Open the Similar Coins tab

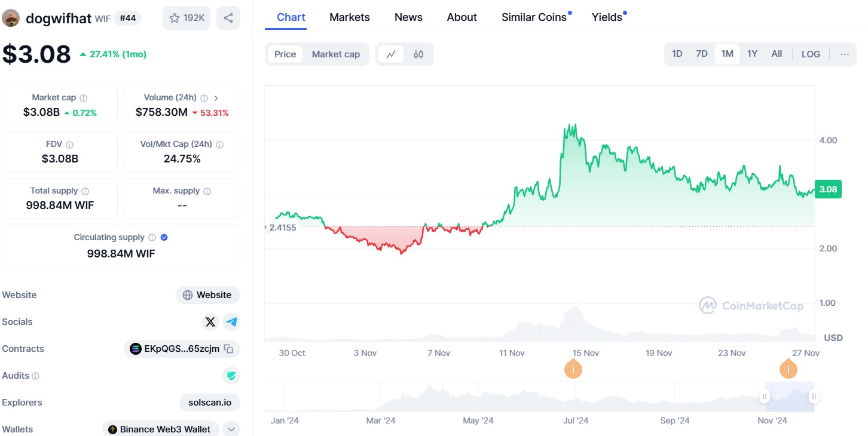[534, 17]
